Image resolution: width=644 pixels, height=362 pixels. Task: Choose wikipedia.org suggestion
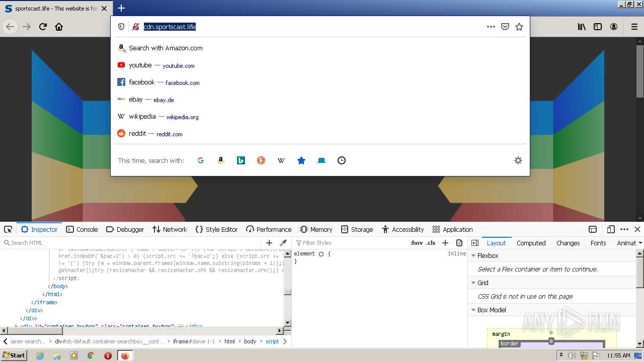320,117
